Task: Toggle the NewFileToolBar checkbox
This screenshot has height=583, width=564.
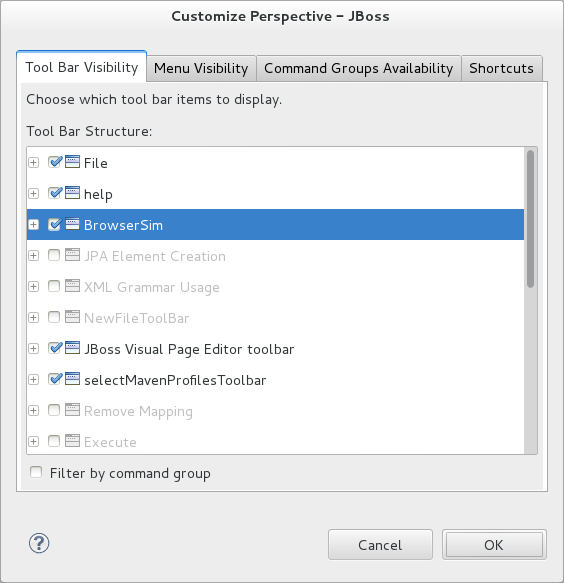Action: (x=54, y=318)
